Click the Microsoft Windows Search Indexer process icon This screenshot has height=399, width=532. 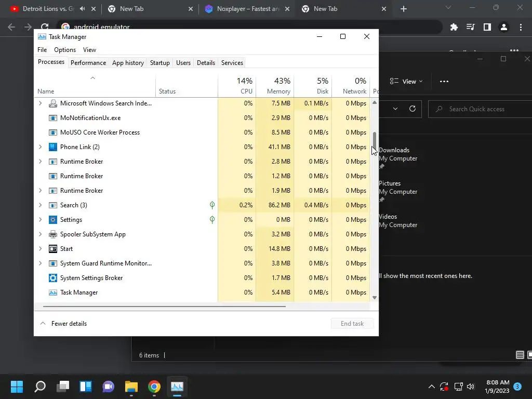click(x=53, y=103)
